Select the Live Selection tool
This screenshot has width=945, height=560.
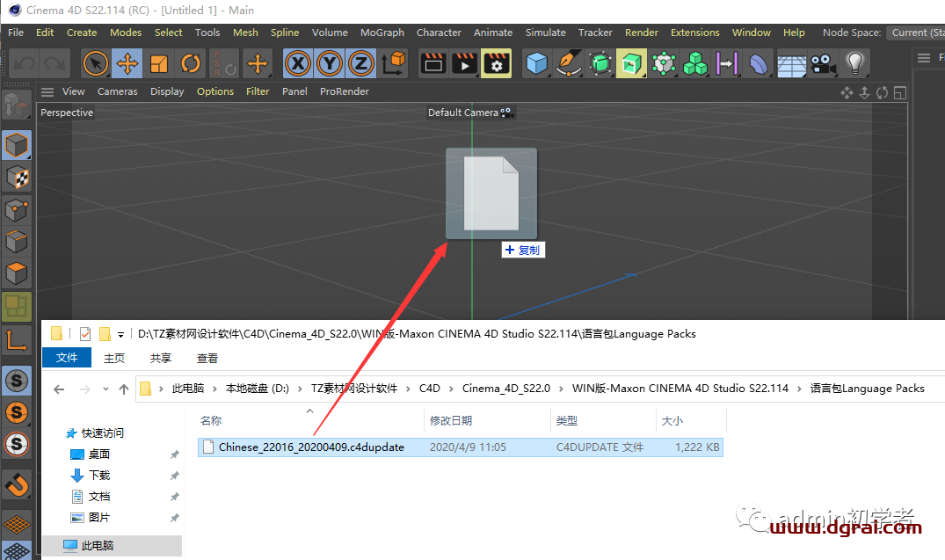(95, 63)
